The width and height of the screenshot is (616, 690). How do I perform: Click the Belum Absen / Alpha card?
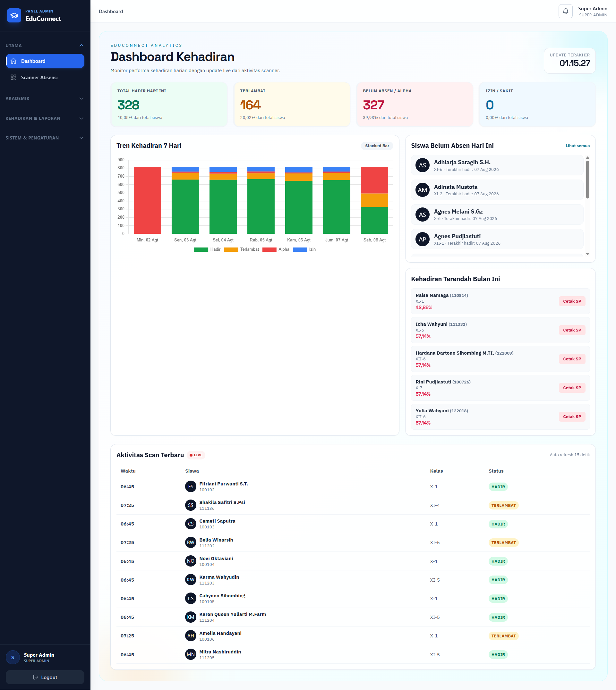(415, 104)
